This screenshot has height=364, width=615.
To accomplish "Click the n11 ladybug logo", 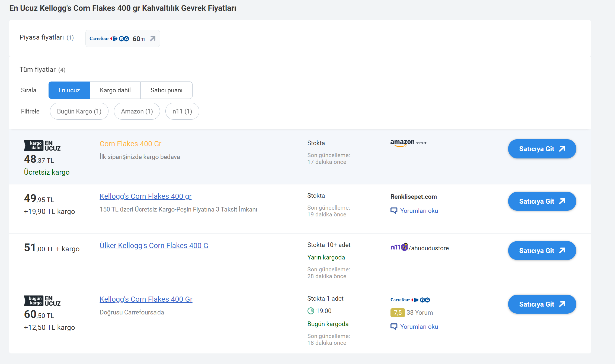I will (399, 247).
